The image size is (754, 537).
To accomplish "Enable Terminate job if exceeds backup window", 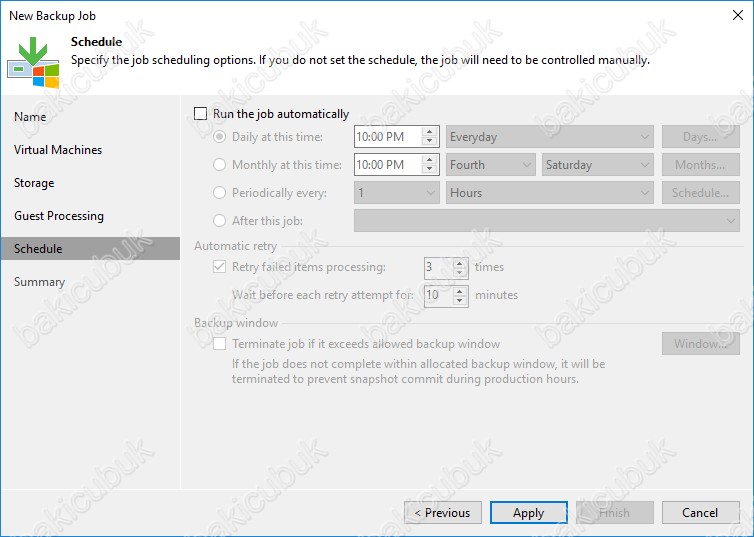I will tap(219, 344).
